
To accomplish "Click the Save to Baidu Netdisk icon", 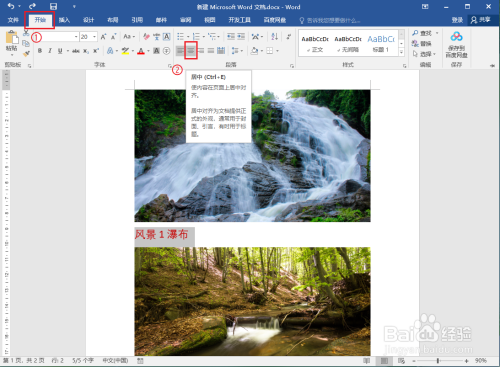I will click(456, 44).
